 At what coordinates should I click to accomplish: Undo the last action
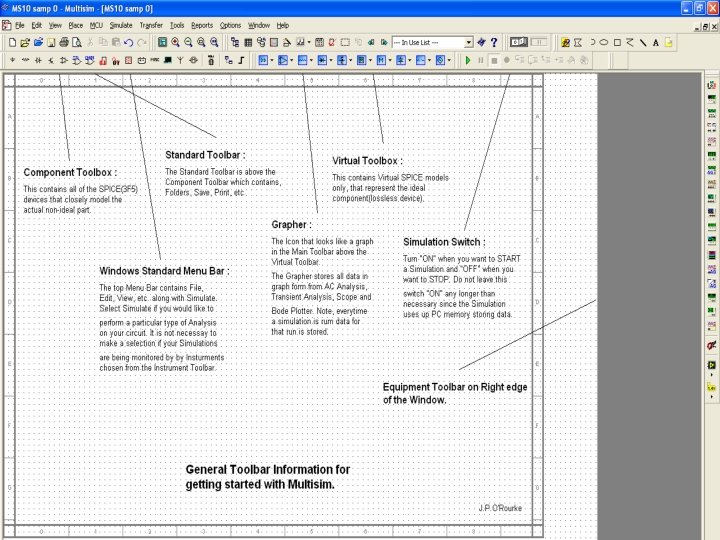click(x=129, y=43)
